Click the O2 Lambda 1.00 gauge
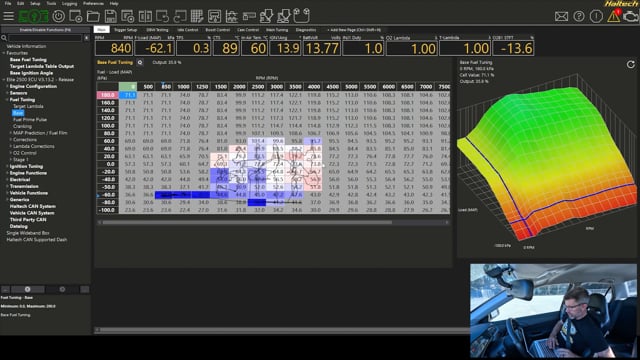 (411, 48)
